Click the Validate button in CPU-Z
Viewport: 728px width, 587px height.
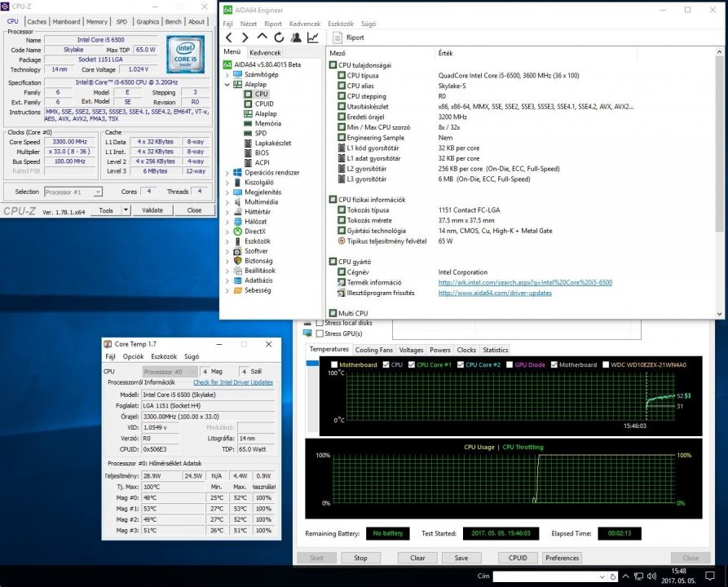click(152, 210)
